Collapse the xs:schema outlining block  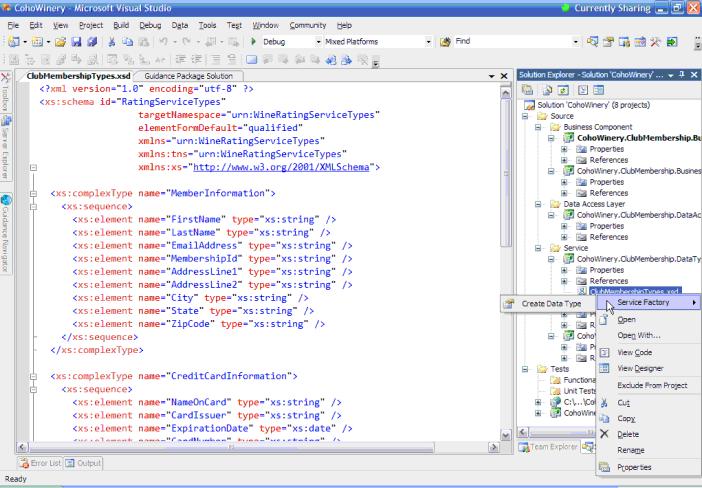click(33, 168)
